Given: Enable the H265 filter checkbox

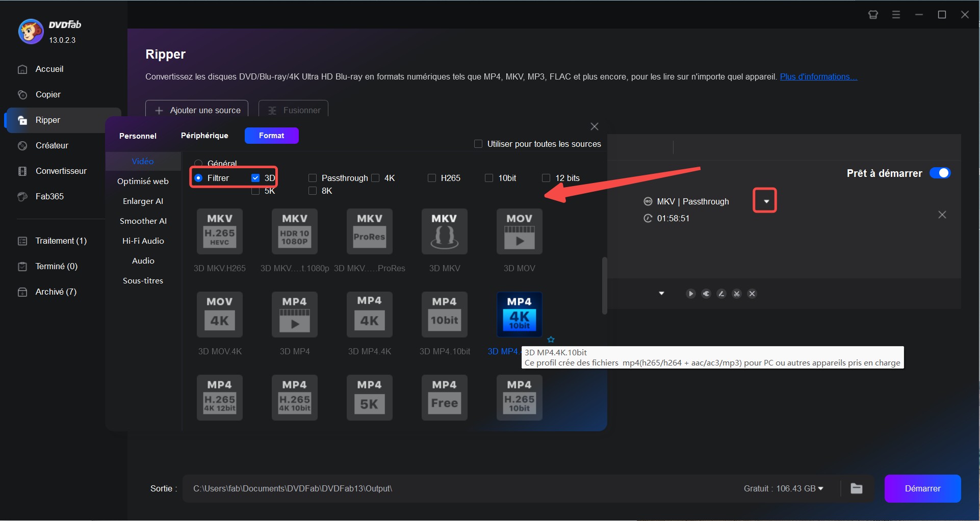Looking at the screenshot, I should pyautogui.click(x=432, y=178).
